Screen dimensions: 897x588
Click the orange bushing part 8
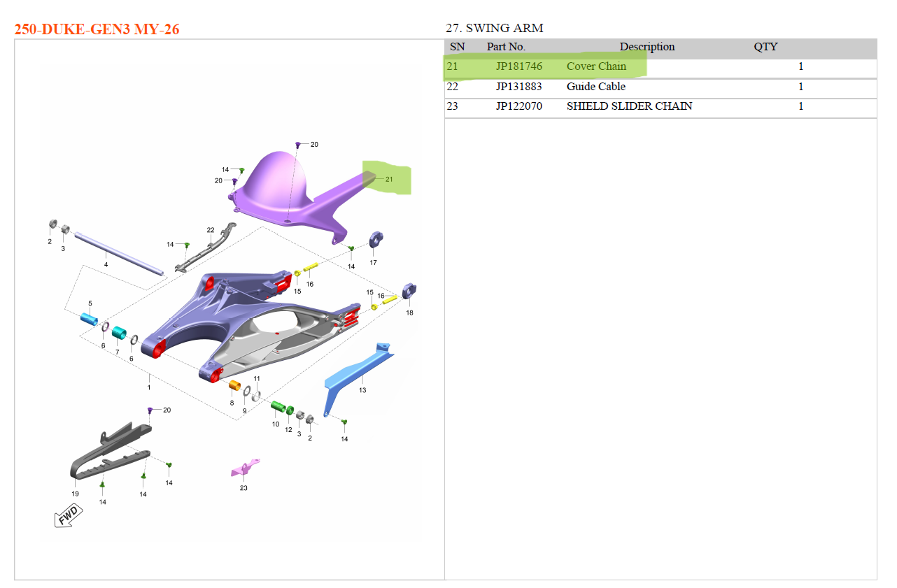click(235, 386)
